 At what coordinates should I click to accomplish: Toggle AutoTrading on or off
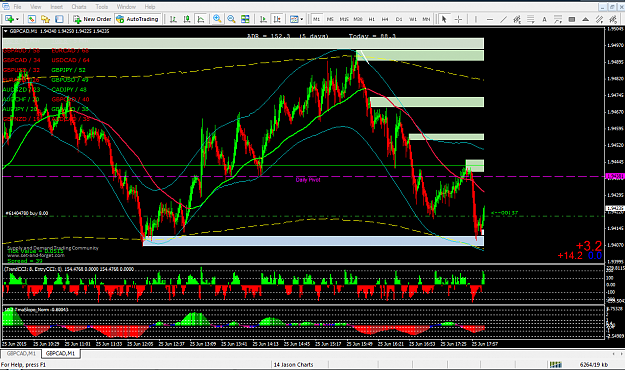point(137,19)
